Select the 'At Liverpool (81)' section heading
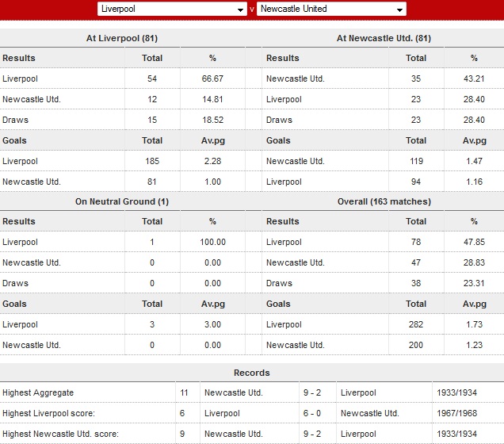 (x=122, y=38)
